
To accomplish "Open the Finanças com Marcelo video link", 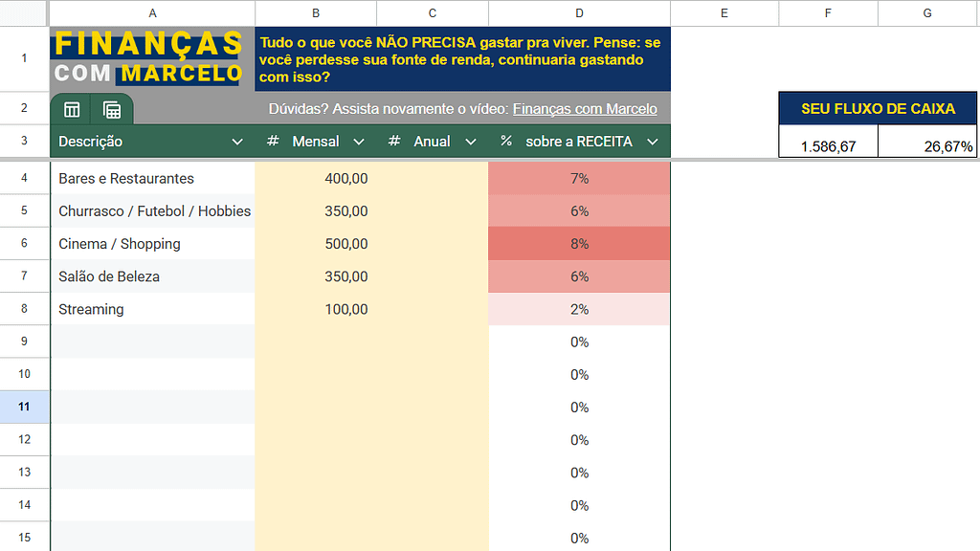I will pyautogui.click(x=585, y=109).
